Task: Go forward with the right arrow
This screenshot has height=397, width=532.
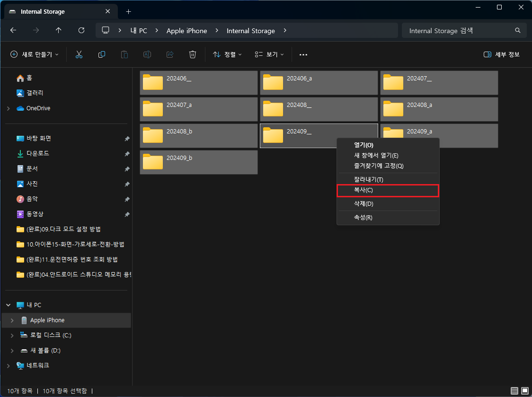Action: pyautogui.click(x=36, y=31)
